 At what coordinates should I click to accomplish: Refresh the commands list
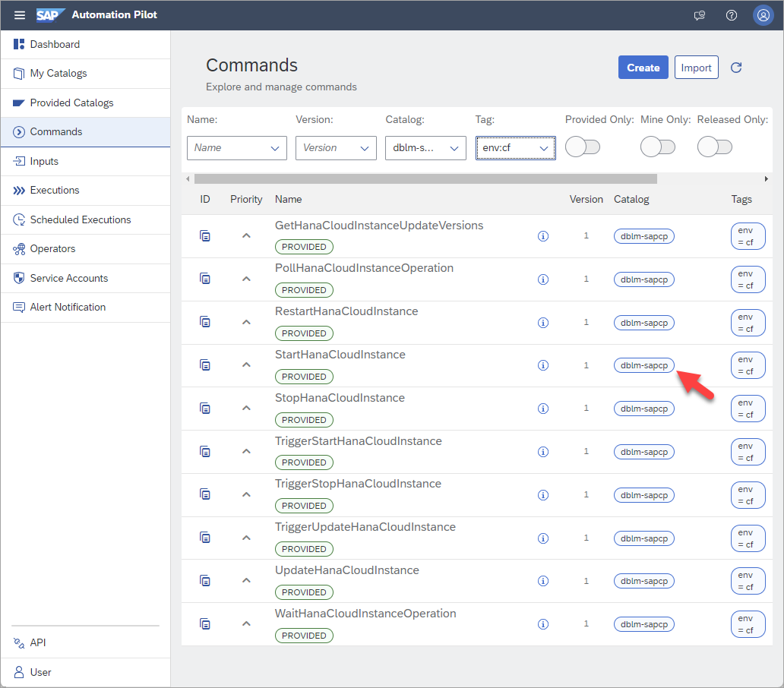[736, 68]
